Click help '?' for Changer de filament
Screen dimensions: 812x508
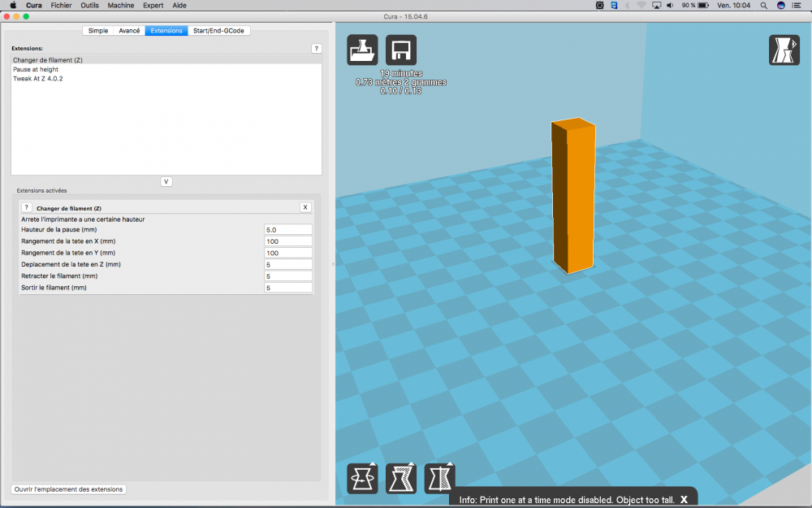pos(27,207)
